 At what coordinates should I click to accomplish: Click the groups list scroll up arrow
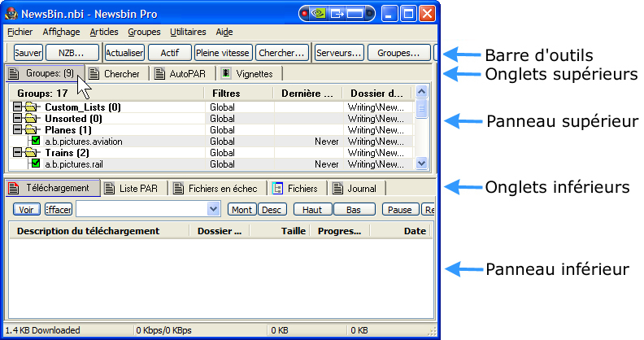tap(421, 92)
